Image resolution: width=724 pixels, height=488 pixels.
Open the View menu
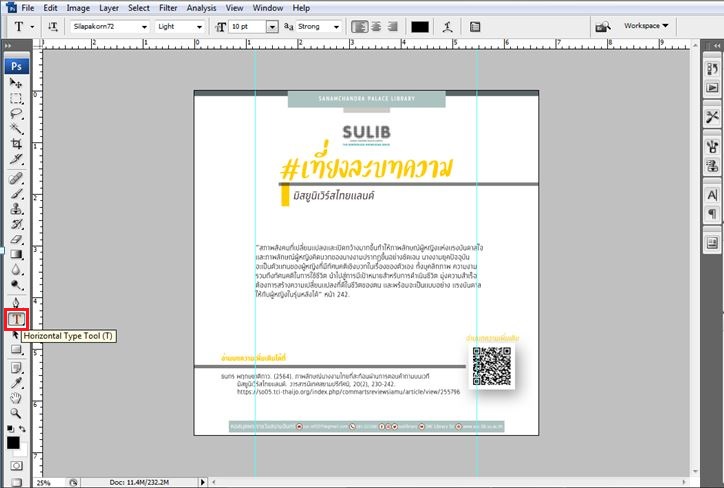coord(235,8)
